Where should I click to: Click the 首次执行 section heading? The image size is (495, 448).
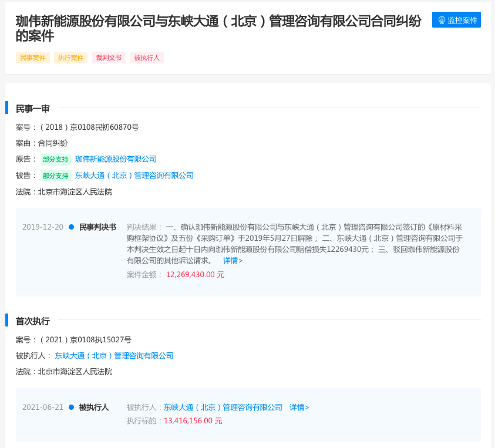33,321
